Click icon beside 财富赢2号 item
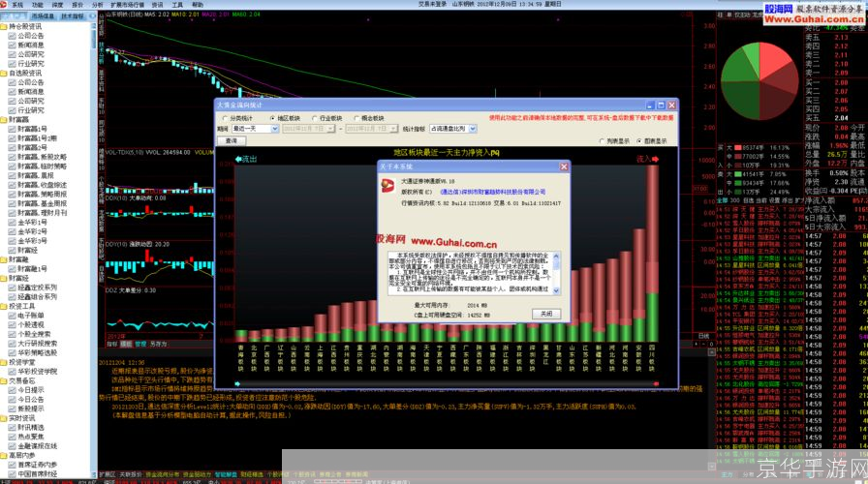 coord(13,147)
